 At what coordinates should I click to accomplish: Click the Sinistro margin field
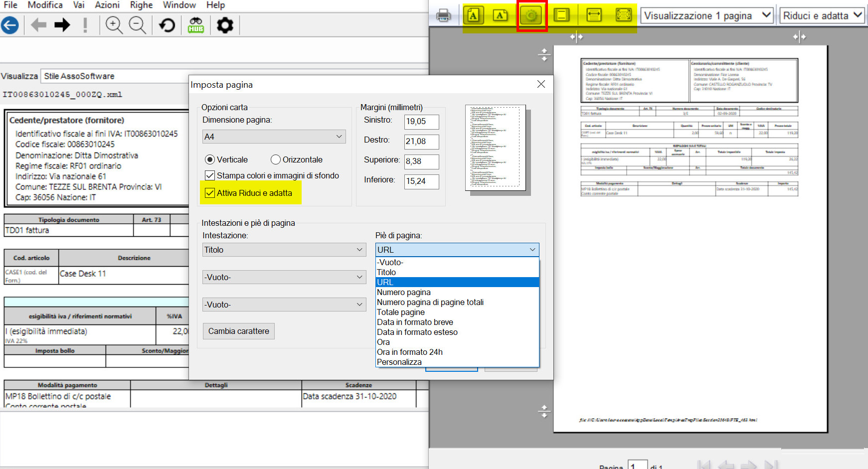421,122
